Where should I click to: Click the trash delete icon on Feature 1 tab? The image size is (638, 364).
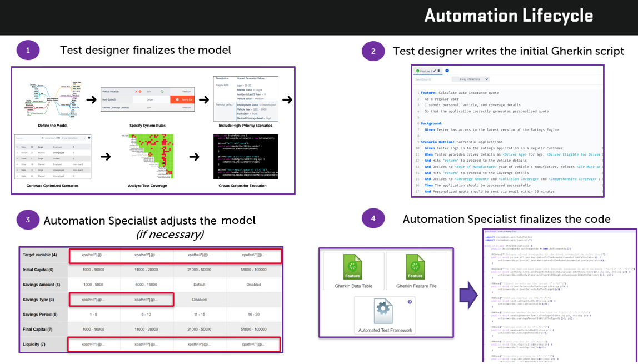point(438,71)
